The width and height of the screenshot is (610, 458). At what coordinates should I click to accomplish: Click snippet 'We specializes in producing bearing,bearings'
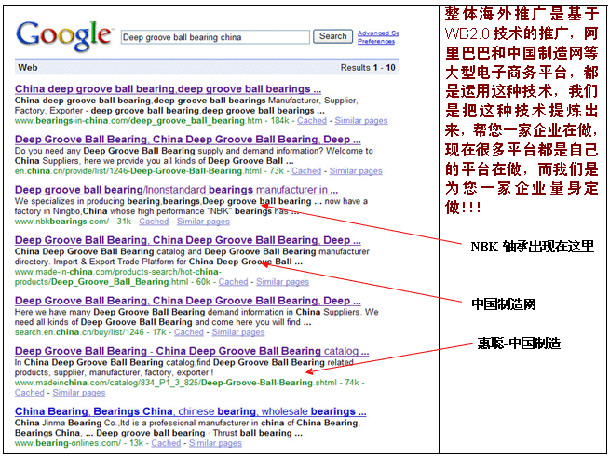pyautogui.click(x=191, y=206)
